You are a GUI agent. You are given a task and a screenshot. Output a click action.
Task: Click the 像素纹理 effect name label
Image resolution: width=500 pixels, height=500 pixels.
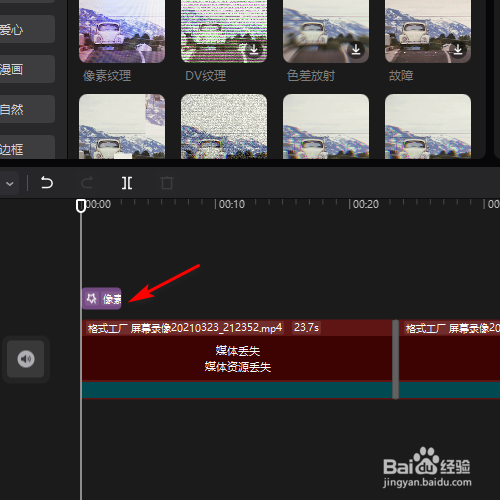[107, 76]
